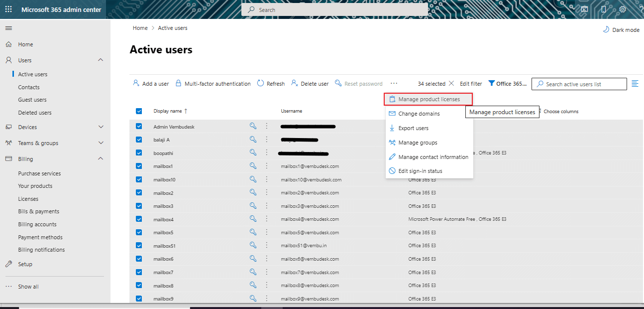Click Add a user button
644x309 pixels.
click(151, 84)
